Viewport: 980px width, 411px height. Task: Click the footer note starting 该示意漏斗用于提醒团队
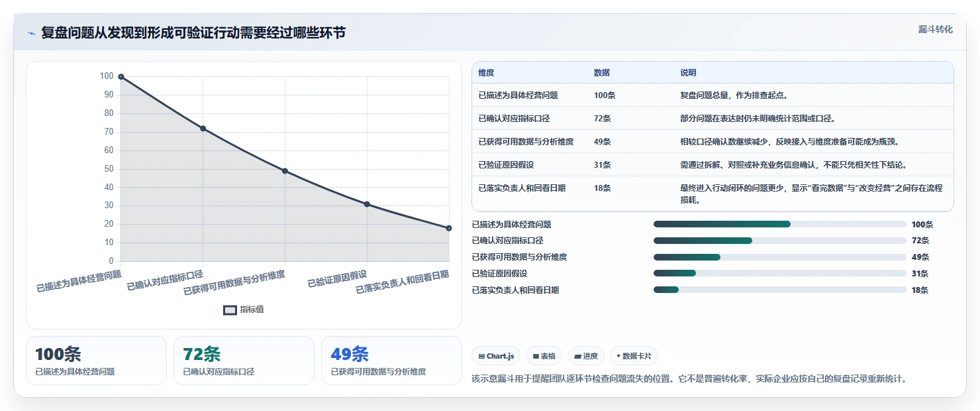point(689,379)
